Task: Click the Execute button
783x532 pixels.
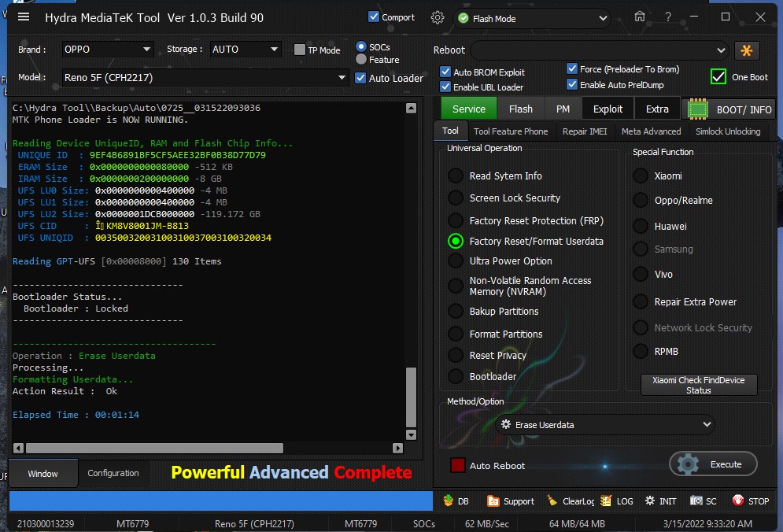Action: pyautogui.click(x=713, y=464)
